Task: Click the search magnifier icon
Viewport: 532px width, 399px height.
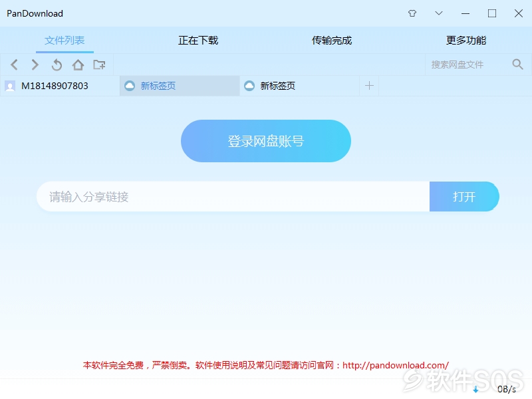Action: (517, 64)
